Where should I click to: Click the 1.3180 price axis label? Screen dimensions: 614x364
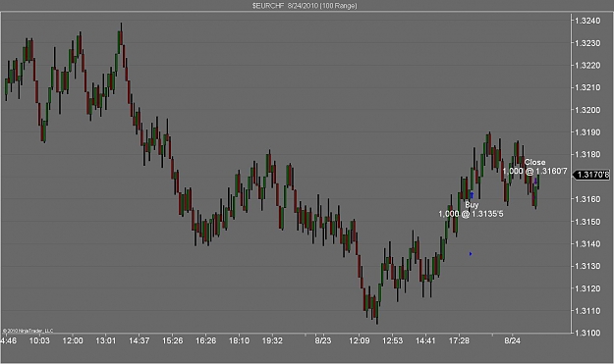pyautogui.click(x=587, y=154)
